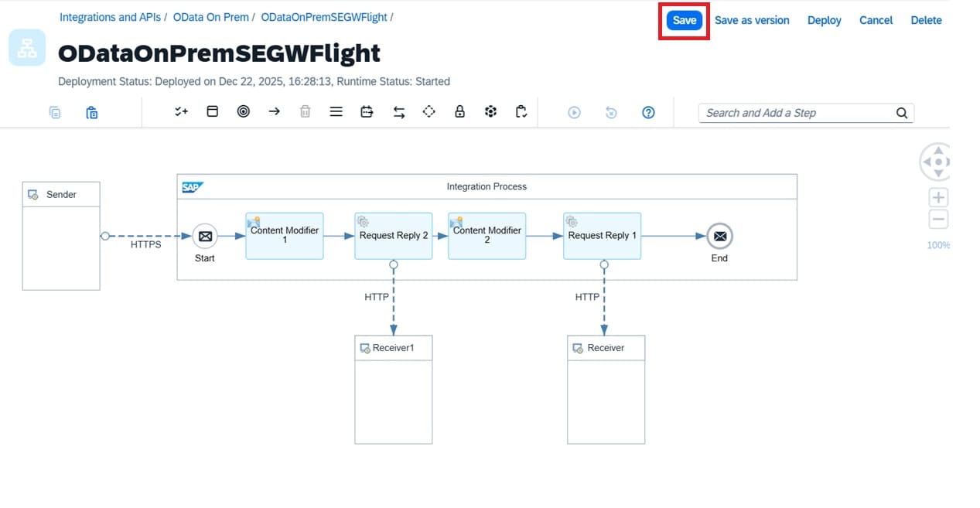Go to Integrations and APIs breadcrumb
This screenshot has width=980, height=508.
[x=111, y=17]
